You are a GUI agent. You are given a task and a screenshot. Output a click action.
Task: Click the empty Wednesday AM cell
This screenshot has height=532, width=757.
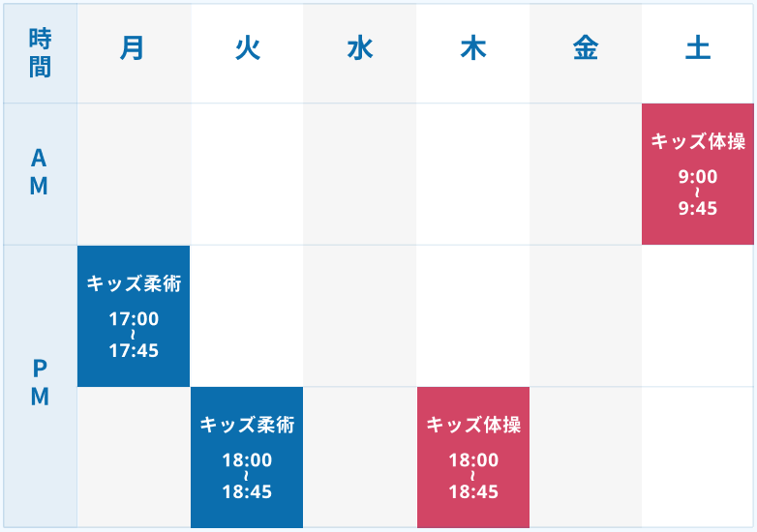coord(360,174)
